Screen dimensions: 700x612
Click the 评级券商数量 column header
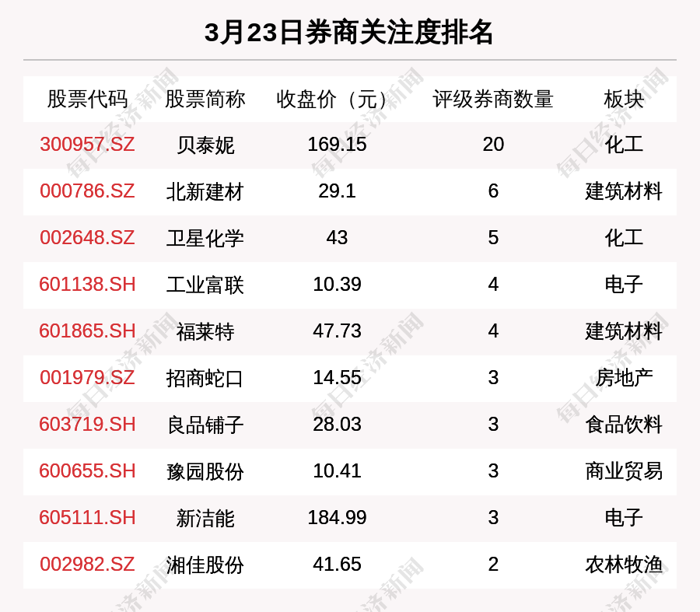[x=493, y=100]
